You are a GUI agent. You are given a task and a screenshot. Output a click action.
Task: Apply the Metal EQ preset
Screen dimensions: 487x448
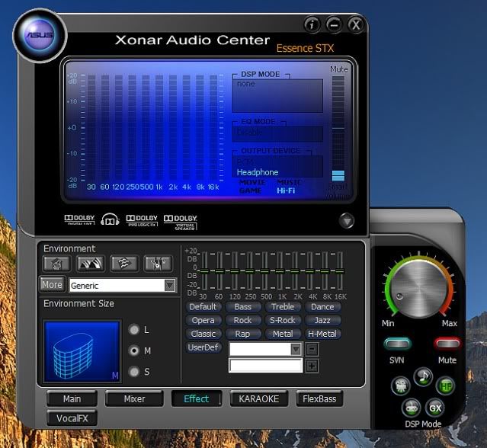(283, 334)
